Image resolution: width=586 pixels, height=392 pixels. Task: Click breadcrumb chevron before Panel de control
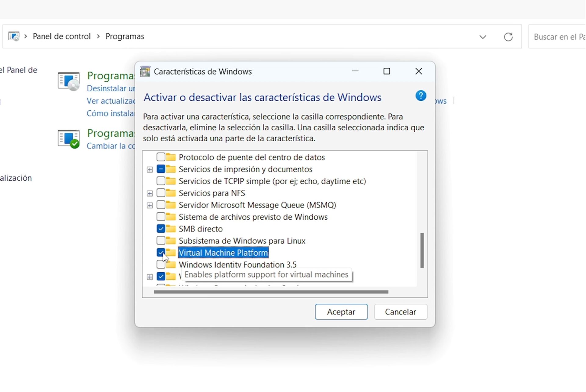pos(26,36)
